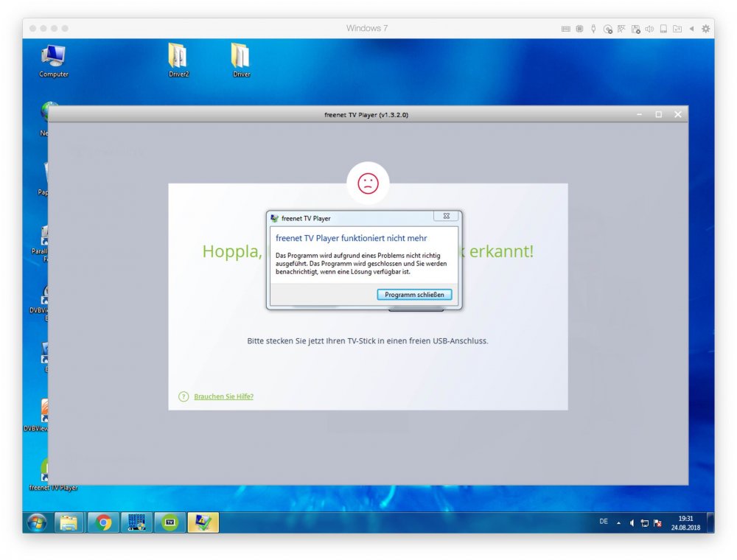This screenshot has height=560, width=737.
Task: Open Action Center flag icon in tray
Action: (657, 523)
